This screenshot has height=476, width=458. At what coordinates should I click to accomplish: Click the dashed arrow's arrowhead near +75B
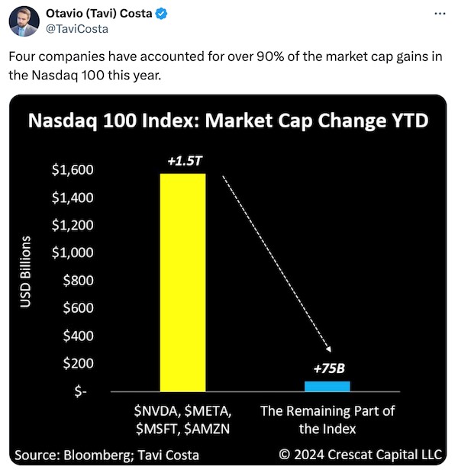click(x=328, y=349)
